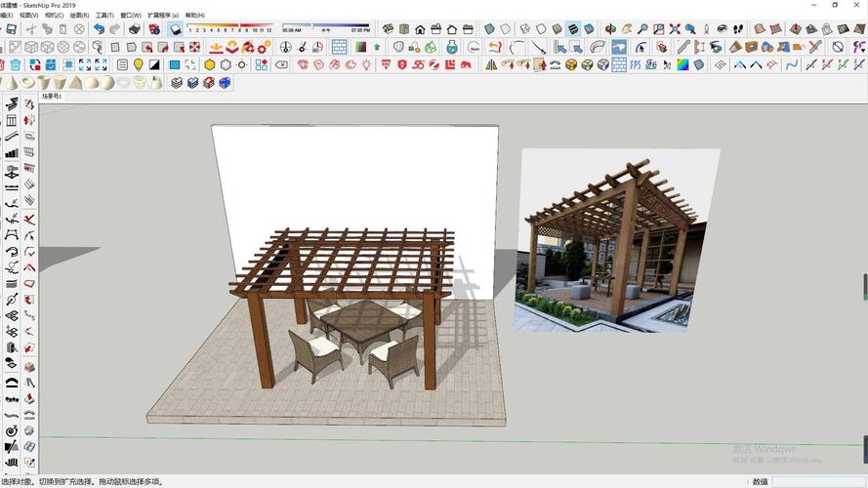Toggle X-ray face style

489,28
